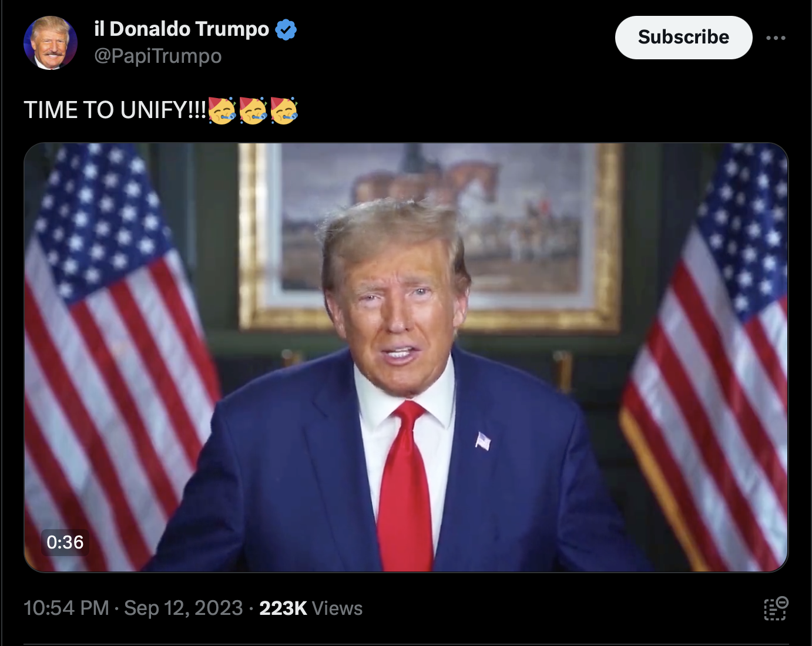Click the 0:36 video duration badge
Image resolution: width=812 pixels, height=646 pixels.
pos(65,542)
